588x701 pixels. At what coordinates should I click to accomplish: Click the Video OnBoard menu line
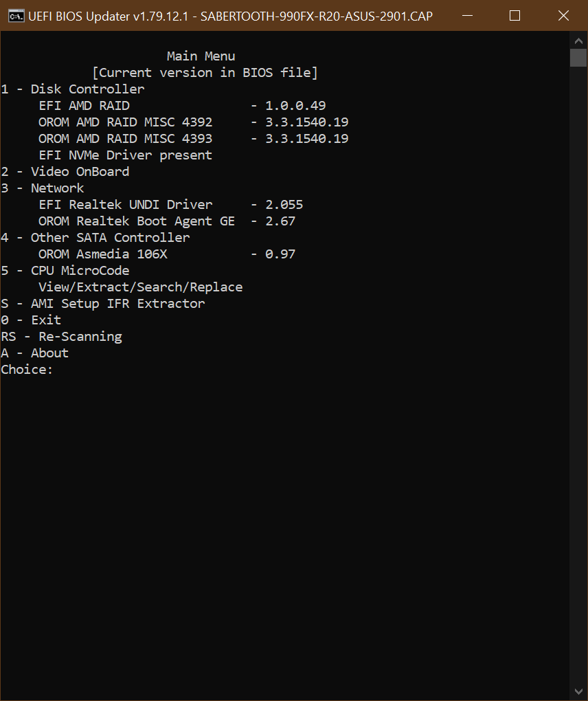pos(65,172)
